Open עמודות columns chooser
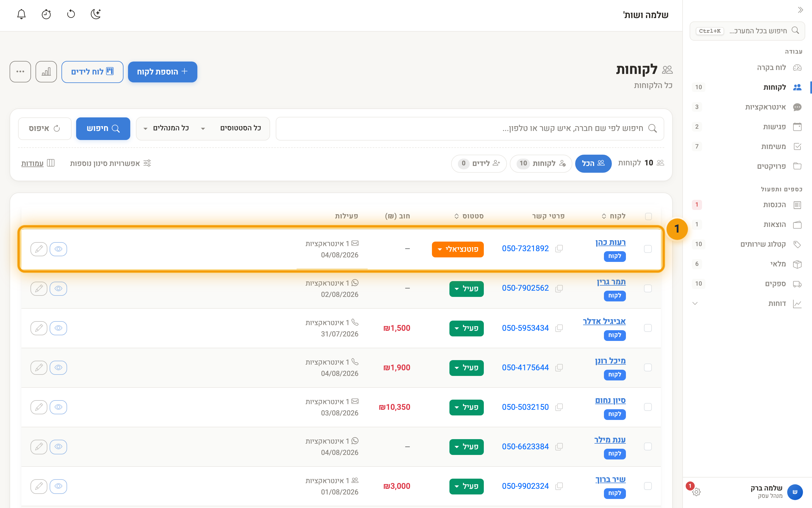This screenshot has width=812, height=508. point(37,163)
